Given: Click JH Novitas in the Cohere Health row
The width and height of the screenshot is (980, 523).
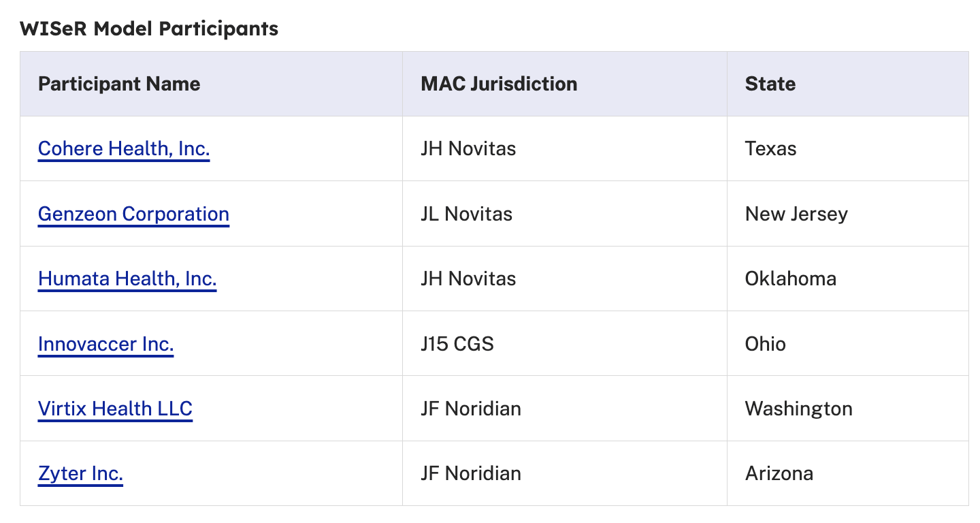Looking at the screenshot, I should point(468,148).
